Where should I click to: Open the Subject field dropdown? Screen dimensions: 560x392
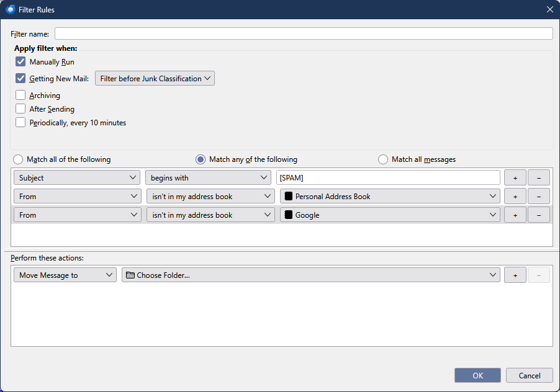point(77,178)
